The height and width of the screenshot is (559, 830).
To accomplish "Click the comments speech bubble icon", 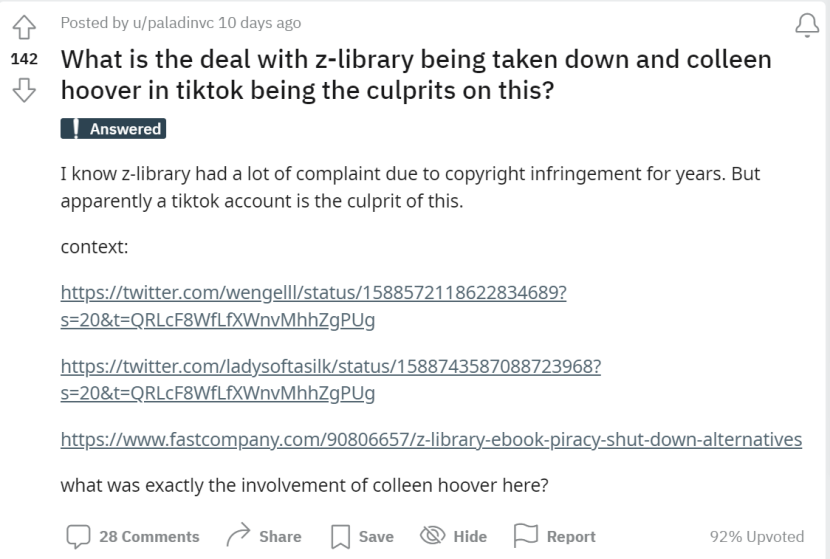I will pyautogui.click(x=77, y=536).
